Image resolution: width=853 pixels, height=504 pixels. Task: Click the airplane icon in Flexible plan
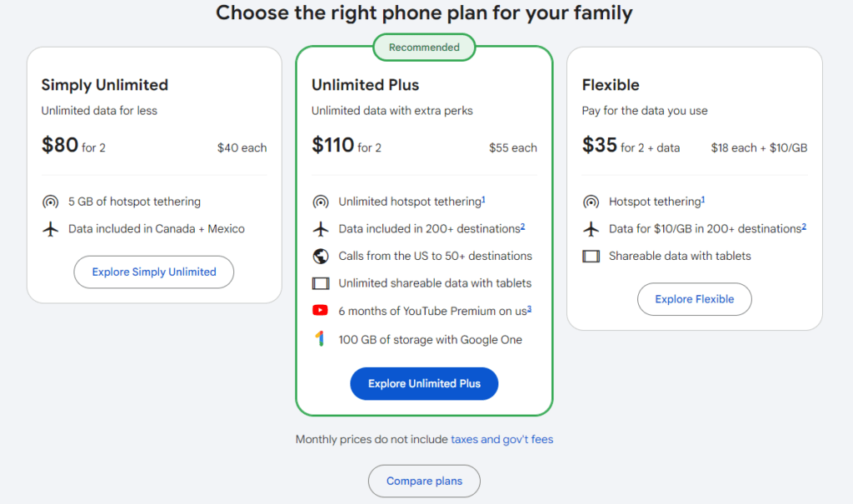point(591,228)
